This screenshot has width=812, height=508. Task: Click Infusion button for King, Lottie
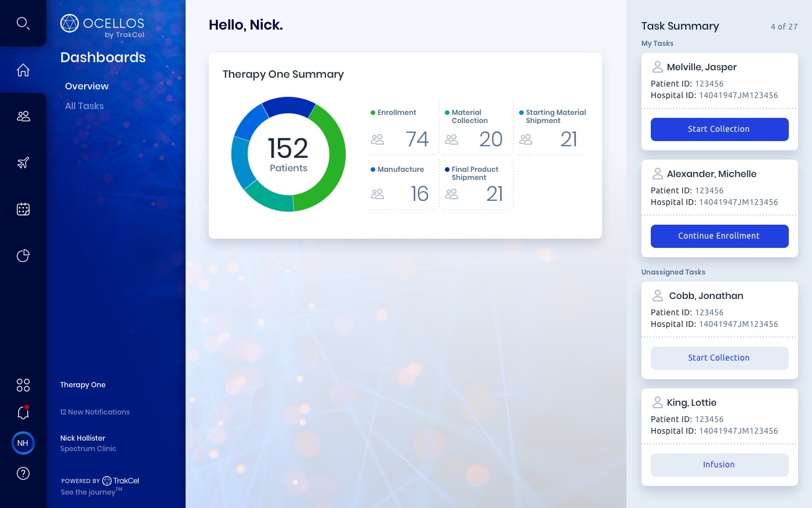719,465
